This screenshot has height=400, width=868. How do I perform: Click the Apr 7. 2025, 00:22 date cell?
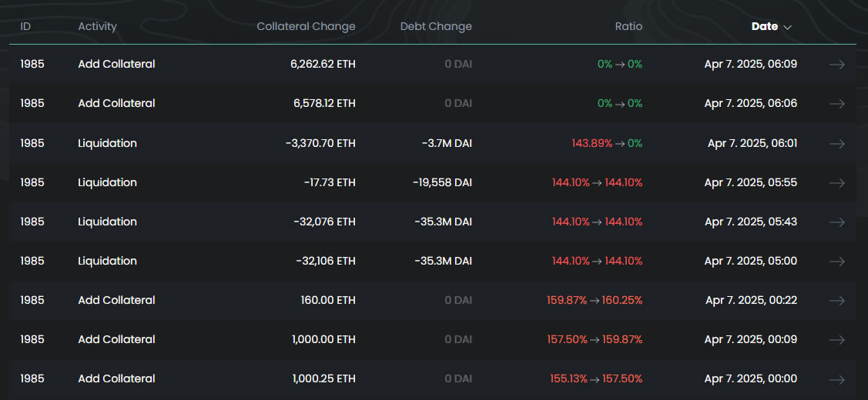click(751, 300)
